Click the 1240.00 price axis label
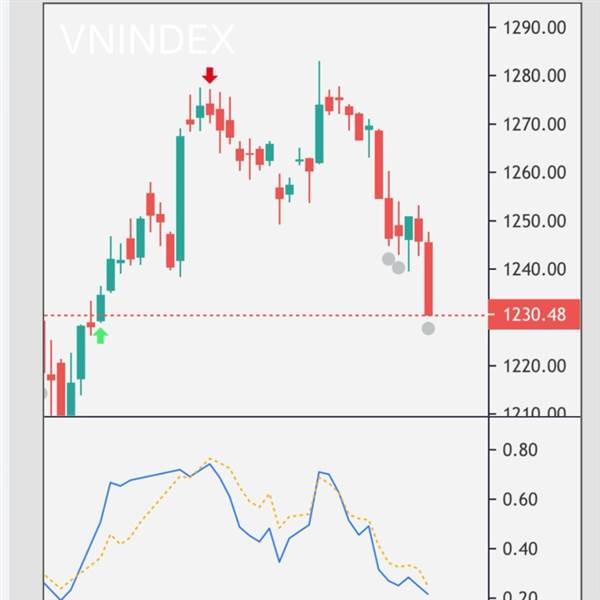 coord(535,269)
